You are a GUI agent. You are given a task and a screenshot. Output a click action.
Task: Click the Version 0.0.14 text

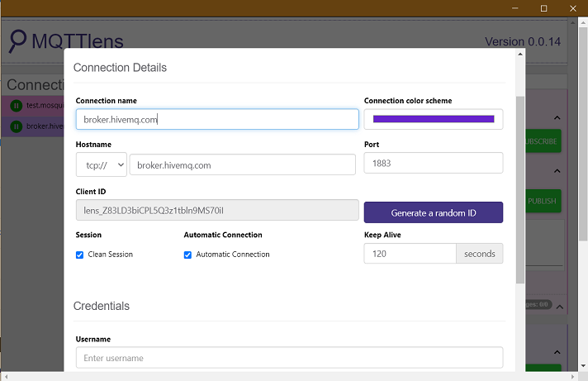click(x=523, y=41)
